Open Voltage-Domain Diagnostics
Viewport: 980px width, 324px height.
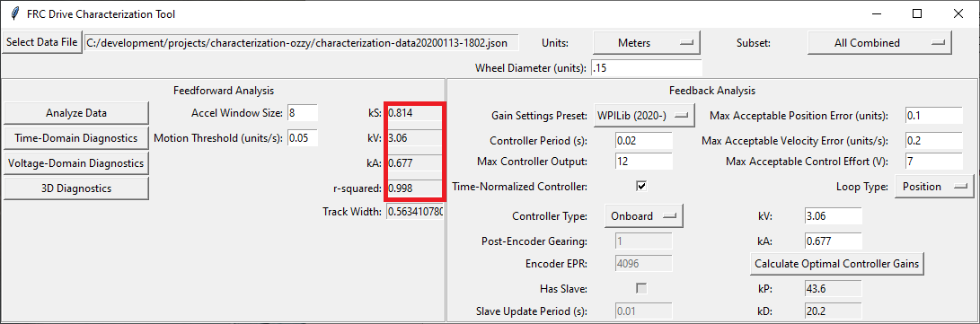pyautogui.click(x=76, y=163)
